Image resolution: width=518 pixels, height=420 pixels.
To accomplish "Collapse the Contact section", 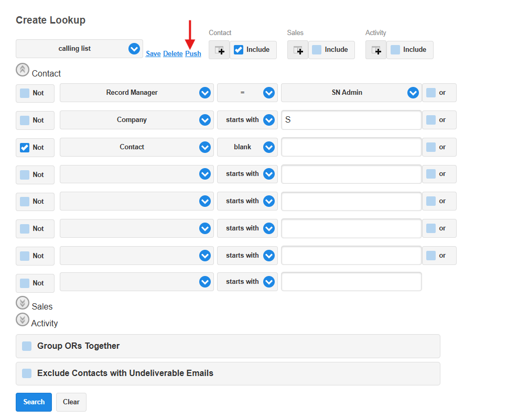I will (x=23, y=70).
